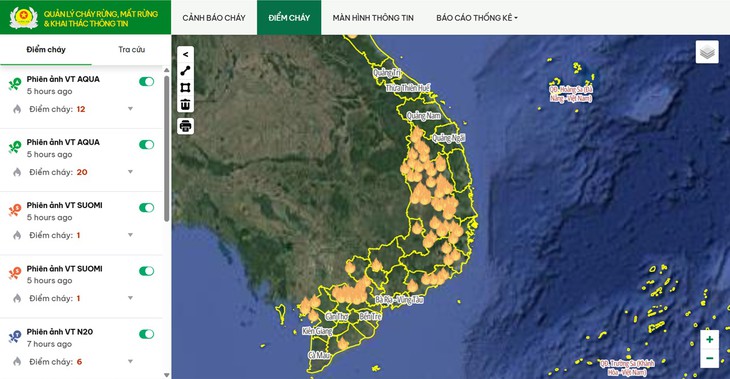Image resolution: width=730 pixels, height=379 pixels.
Task: Expand the 12 fire points list
Action: click(x=130, y=109)
